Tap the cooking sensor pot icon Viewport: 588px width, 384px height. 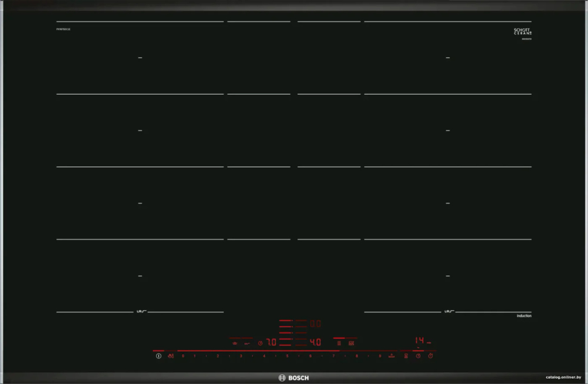pyautogui.click(x=235, y=343)
